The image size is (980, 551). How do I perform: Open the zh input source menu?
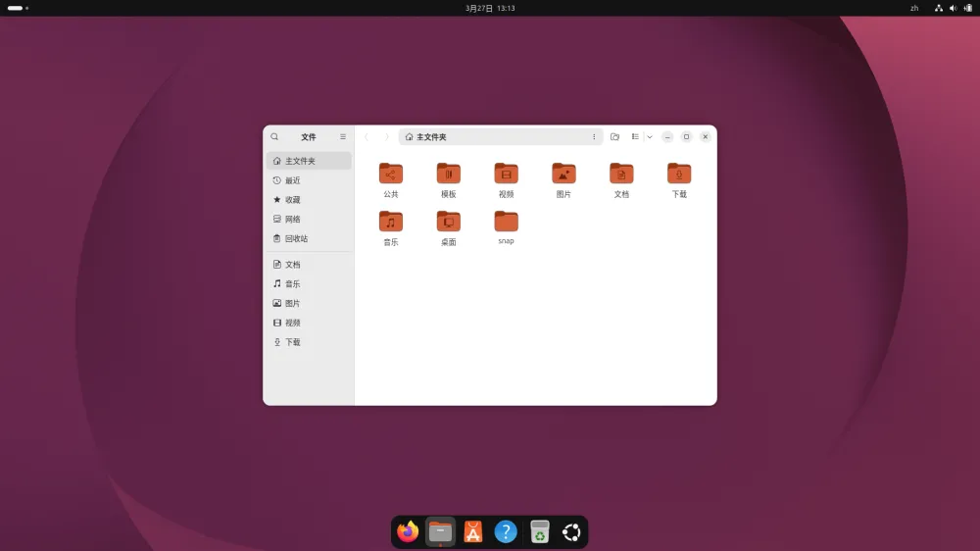(914, 8)
